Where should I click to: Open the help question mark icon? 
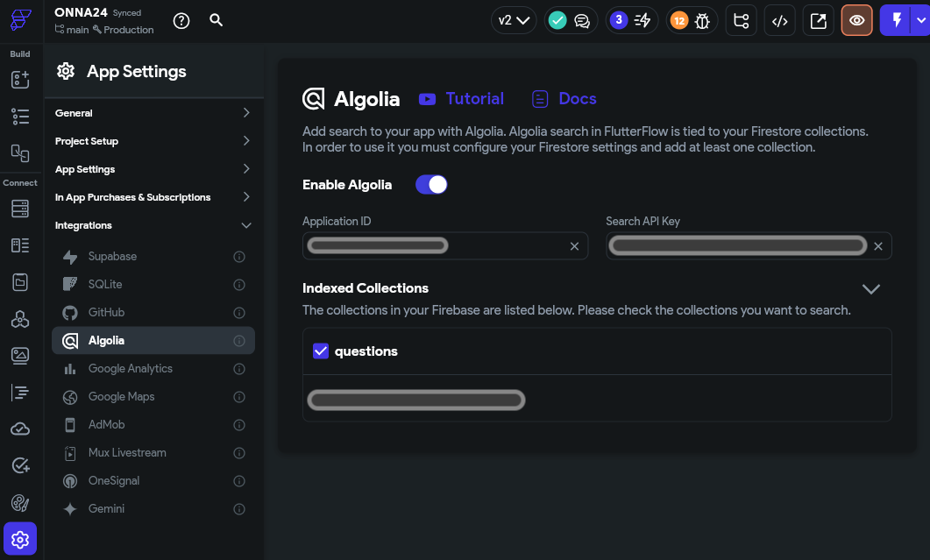tap(181, 21)
